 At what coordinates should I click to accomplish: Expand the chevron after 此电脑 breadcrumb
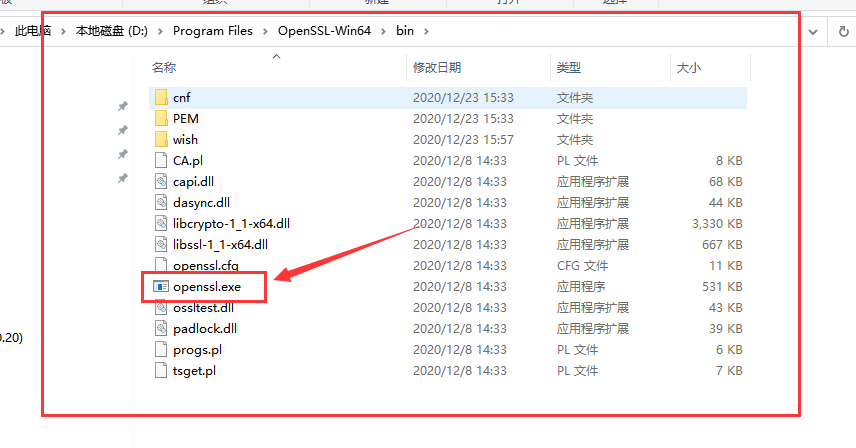click(x=63, y=32)
